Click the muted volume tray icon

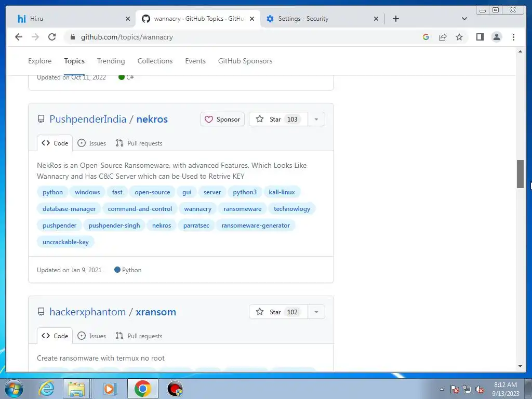[480, 389]
